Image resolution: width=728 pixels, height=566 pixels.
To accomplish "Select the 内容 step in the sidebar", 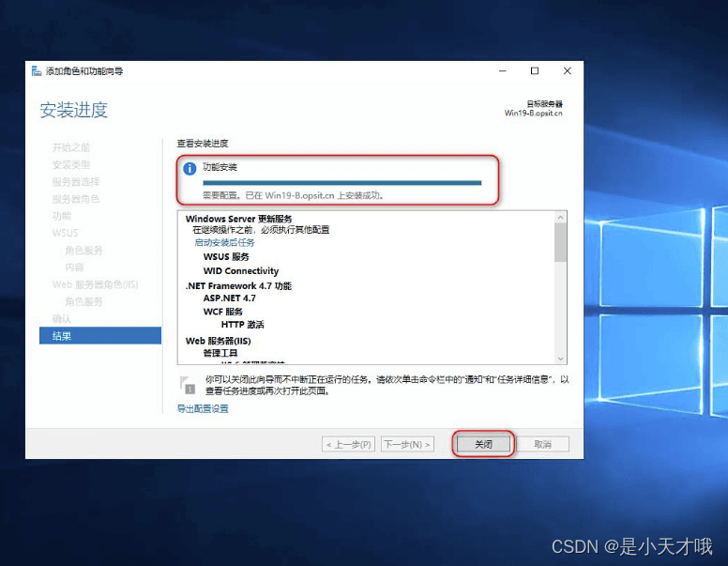I will [x=74, y=268].
